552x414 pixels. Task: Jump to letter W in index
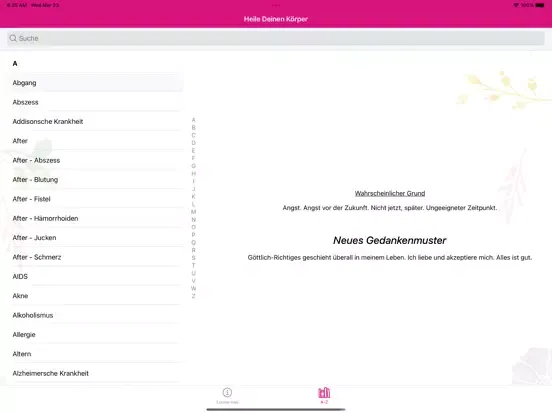tap(193, 288)
